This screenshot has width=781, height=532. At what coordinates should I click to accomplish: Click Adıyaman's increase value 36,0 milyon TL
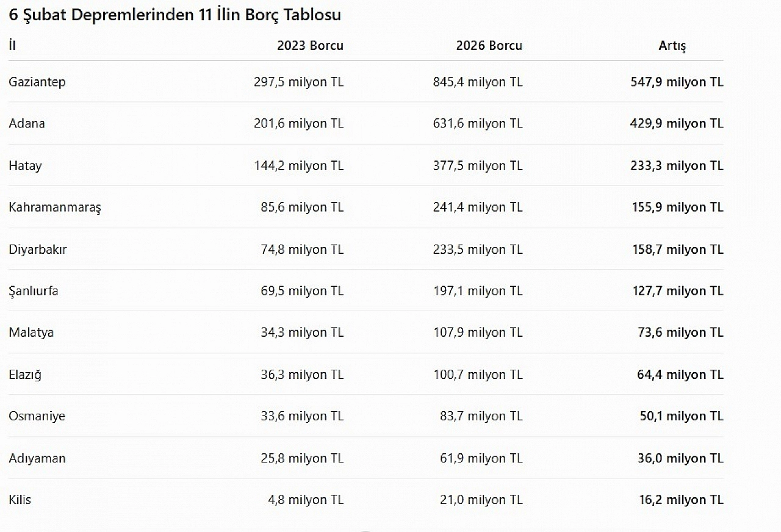pos(680,458)
